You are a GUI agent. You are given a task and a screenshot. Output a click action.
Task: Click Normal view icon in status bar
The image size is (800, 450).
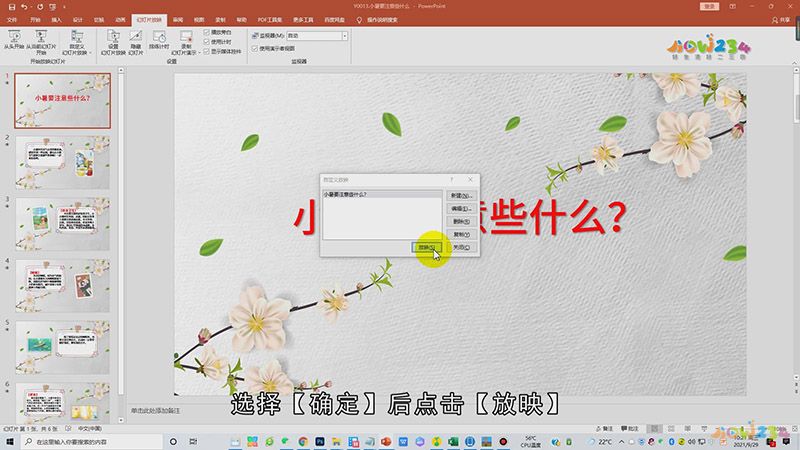655,429
